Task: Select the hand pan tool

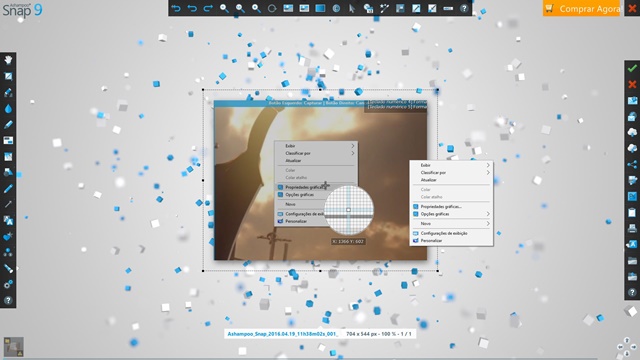Action: pyautogui.click(x=8, y=60)
